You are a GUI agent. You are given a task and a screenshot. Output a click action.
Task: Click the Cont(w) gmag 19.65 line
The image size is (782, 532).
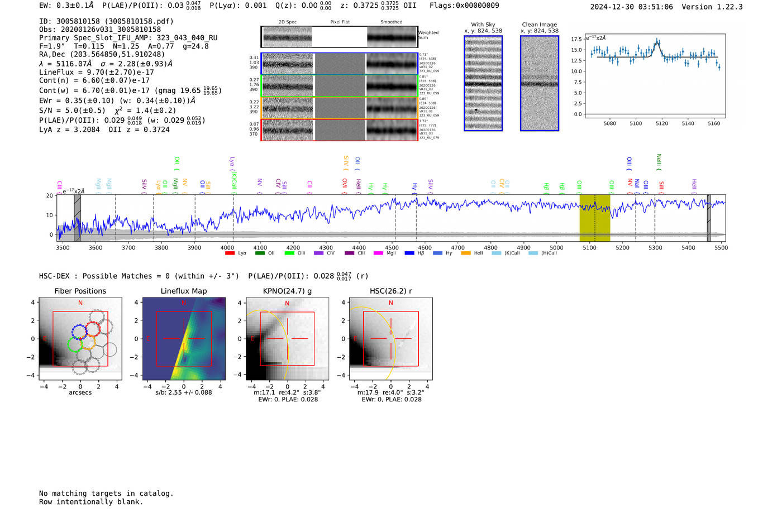pos(130,90)
